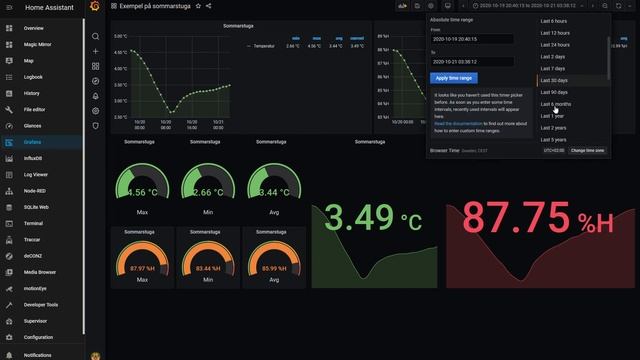Click the Configuration gear icon
640x360 pixels.
(x=9, y=338)
